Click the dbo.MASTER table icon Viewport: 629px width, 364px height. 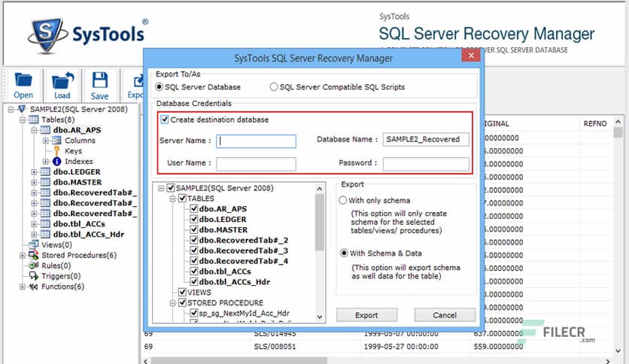45,182
